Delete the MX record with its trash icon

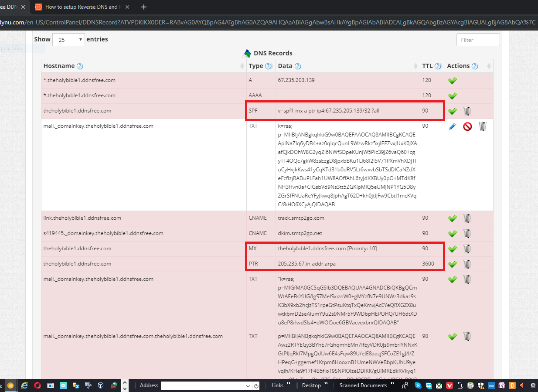pos(467,249)
